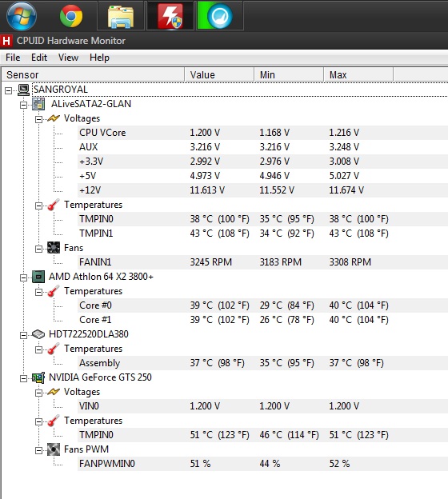Click the Fans icon under ALiveSATA2-GLAN
448x499 pixels.
click(54, 248)
